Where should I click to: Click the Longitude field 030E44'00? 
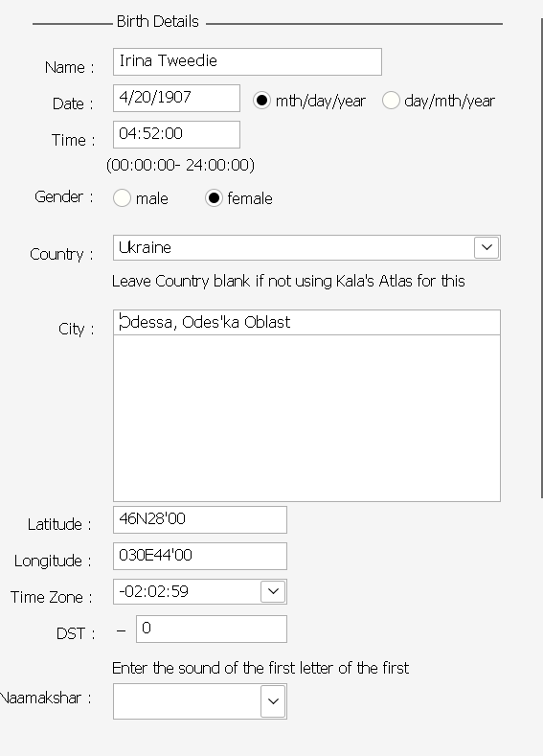click(200, 556)
